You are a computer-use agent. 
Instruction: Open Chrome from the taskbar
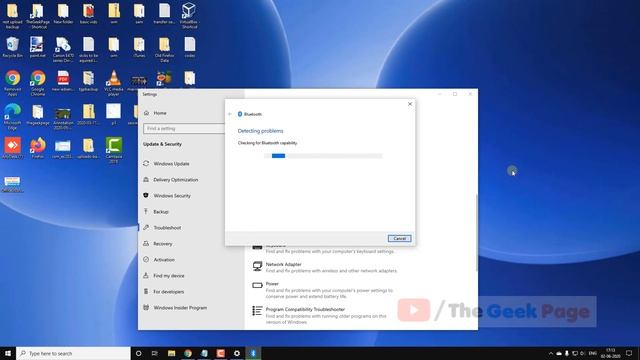[x=188, y=353]
